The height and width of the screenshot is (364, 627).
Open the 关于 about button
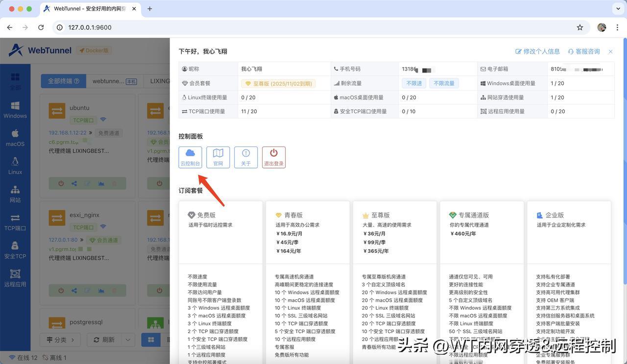246,157
